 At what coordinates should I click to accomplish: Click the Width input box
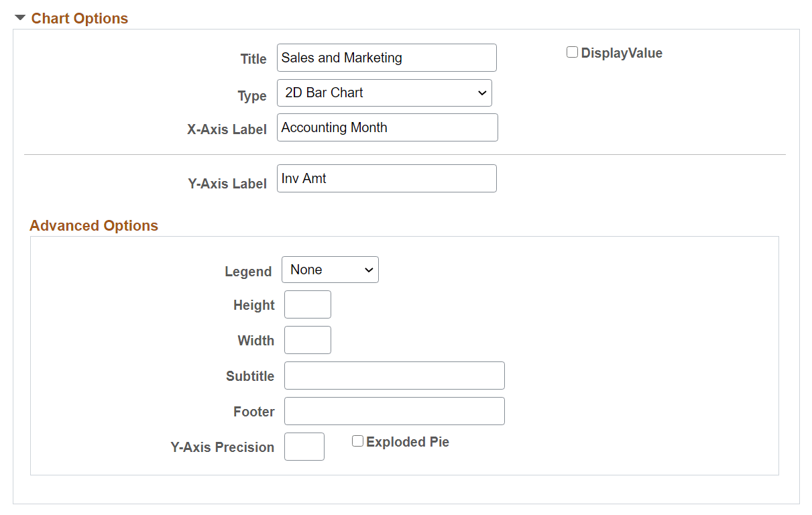tap(307, 339)
